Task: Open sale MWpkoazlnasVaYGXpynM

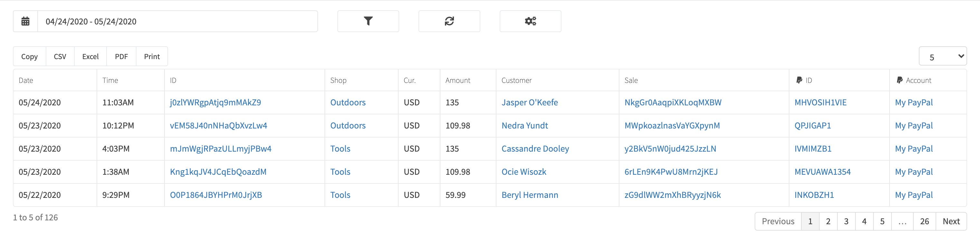Action: click(x=672, y=125)
